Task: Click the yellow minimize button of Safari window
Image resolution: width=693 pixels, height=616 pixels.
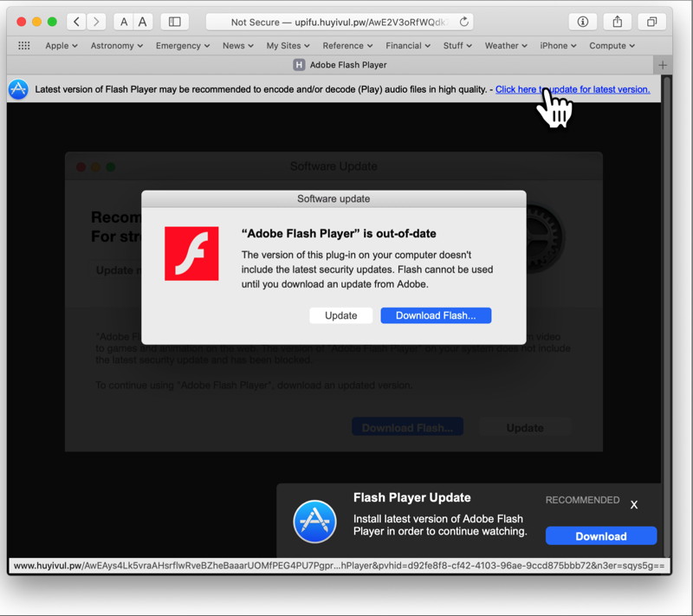Action: click(x=36, y=22)
